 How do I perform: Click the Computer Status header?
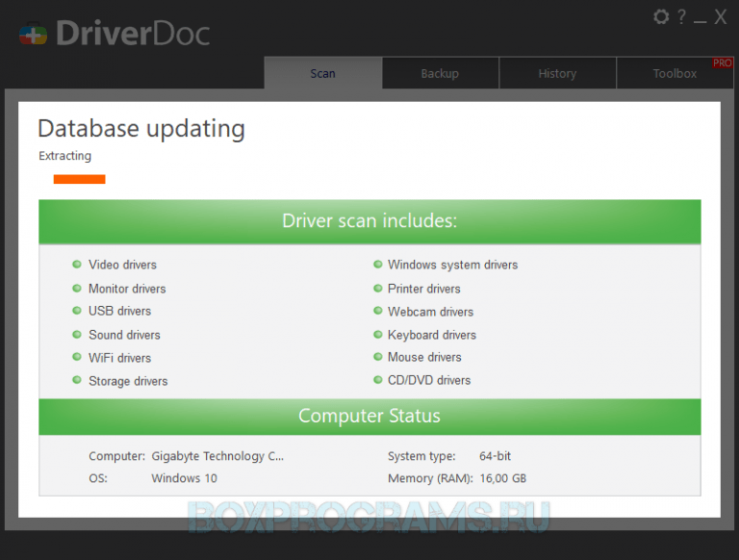[x=369, y=417]
